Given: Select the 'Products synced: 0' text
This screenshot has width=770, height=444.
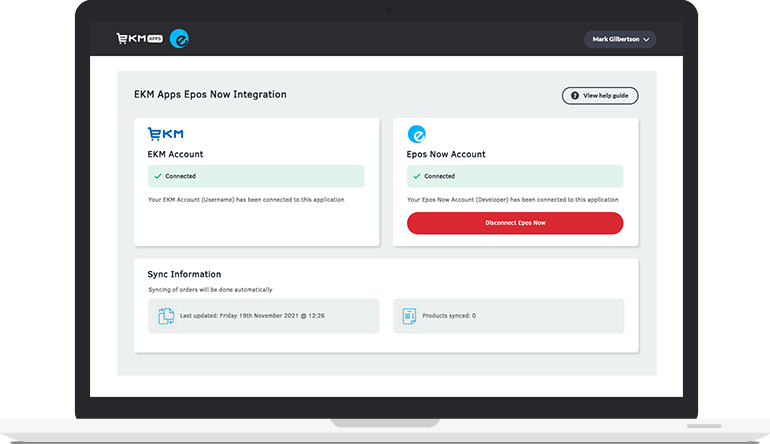Looking at the screenshot, I should (x=449, y=316).
